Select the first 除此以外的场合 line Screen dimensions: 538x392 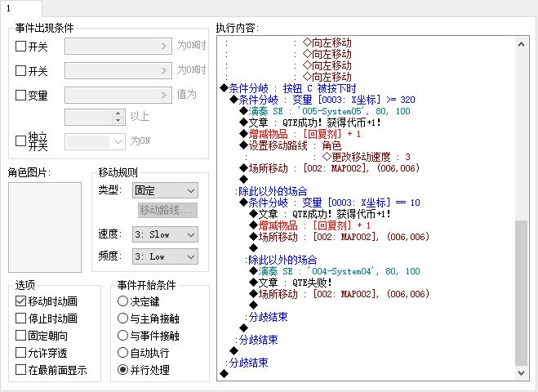point(271,191)
